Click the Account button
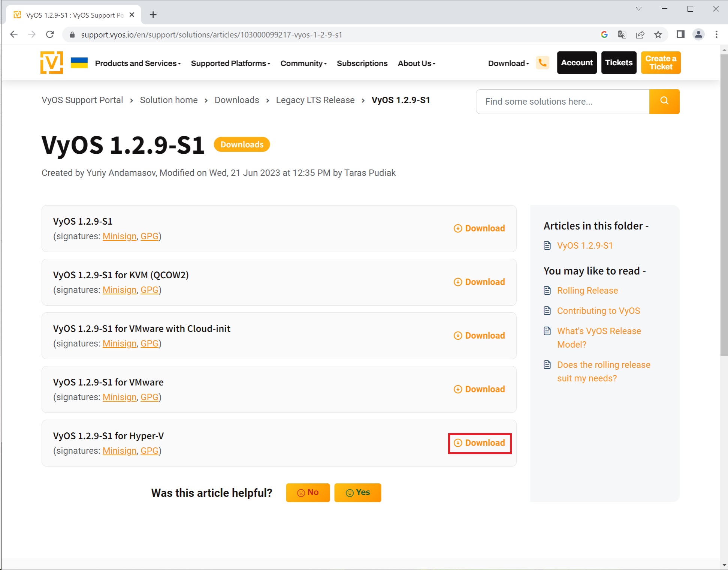 (577, 63)
